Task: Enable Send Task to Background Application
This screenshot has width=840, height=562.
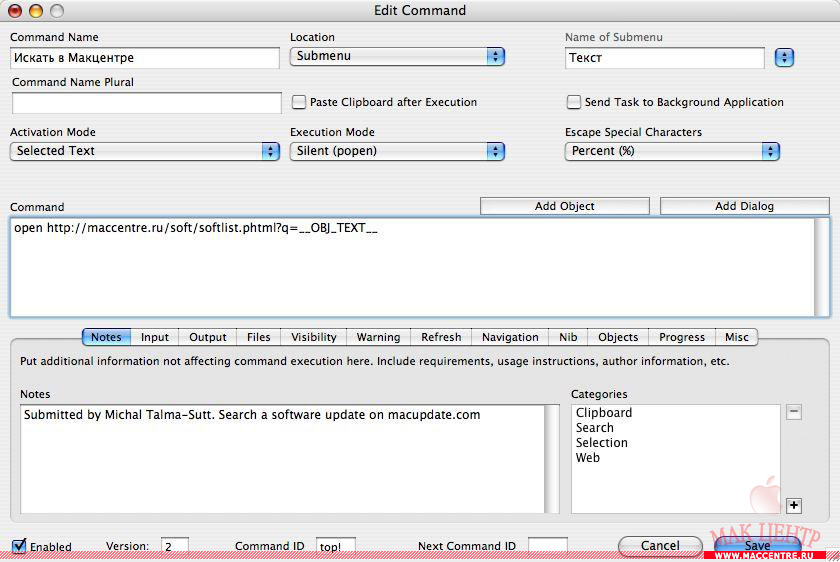Action: [573, 102]
